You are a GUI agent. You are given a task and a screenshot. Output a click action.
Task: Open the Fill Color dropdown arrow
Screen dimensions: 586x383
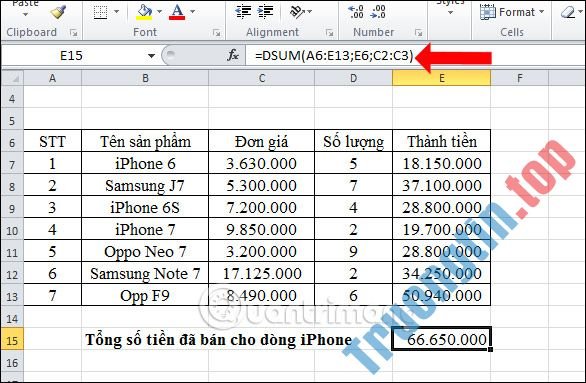tap(159, 12)
